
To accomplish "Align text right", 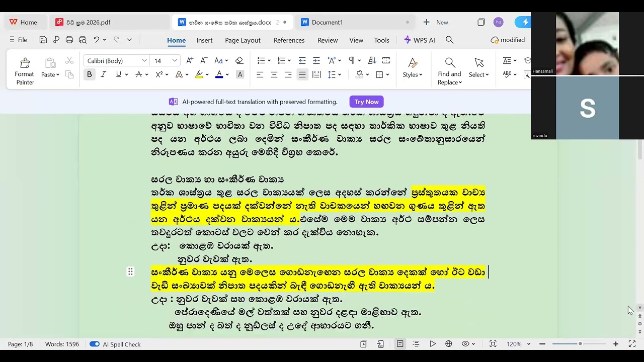I will click(288, 74).
